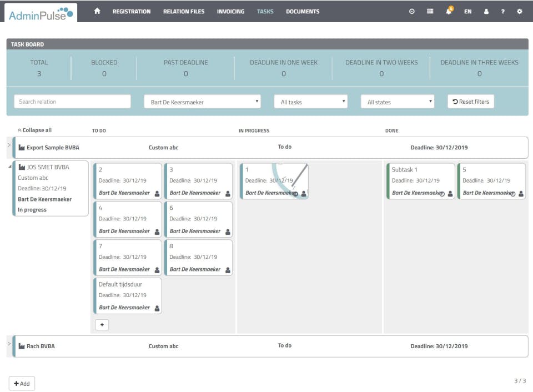Open the Relation Files menu
Viewport: 533px width, 392px height.
coord(184,12)
